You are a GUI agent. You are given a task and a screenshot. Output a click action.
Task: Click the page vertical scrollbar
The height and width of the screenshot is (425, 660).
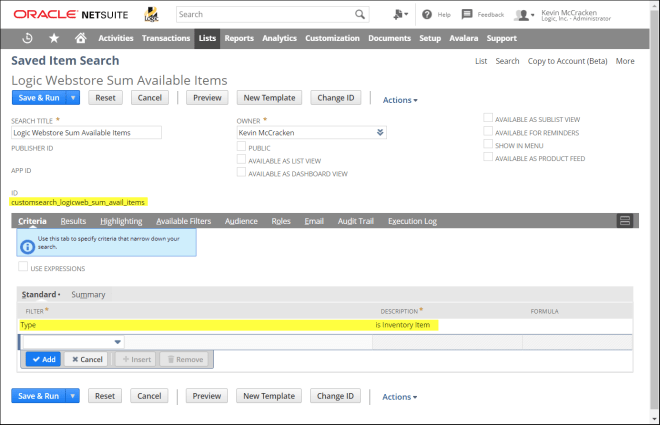(655, 210)
